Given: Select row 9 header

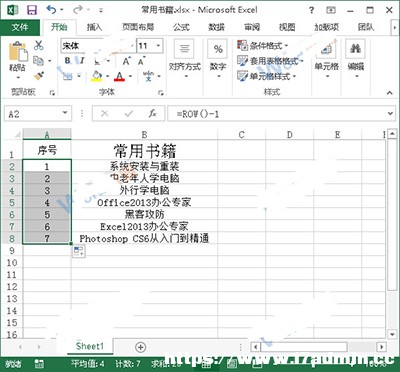Looking at the screenshot, I should (12, 250).
